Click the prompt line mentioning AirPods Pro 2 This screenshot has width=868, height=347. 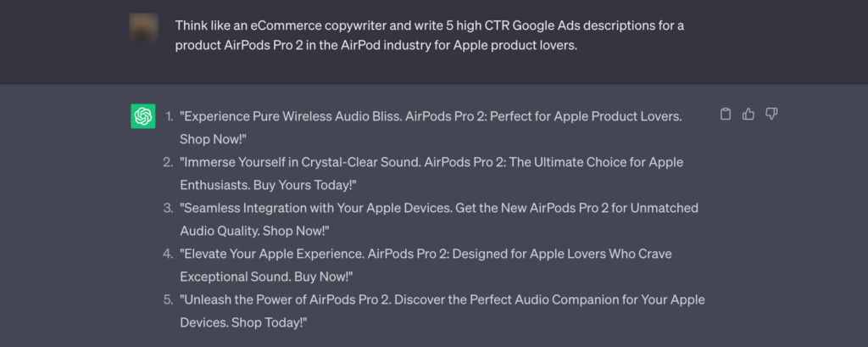tap(376, 46)
